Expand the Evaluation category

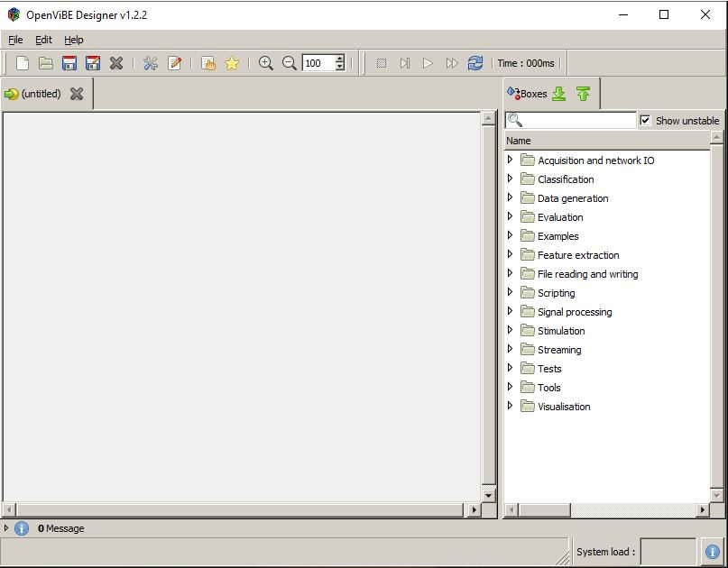point(510,216)
